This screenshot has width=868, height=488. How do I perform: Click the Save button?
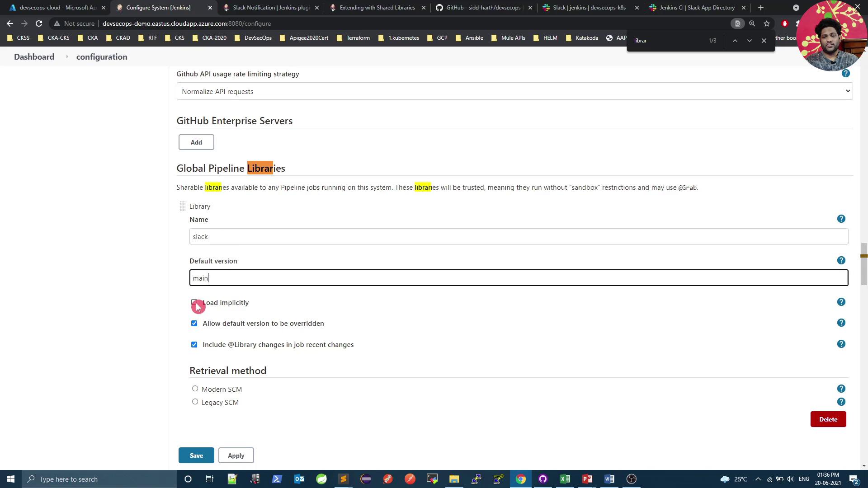[x=196, y=455]
